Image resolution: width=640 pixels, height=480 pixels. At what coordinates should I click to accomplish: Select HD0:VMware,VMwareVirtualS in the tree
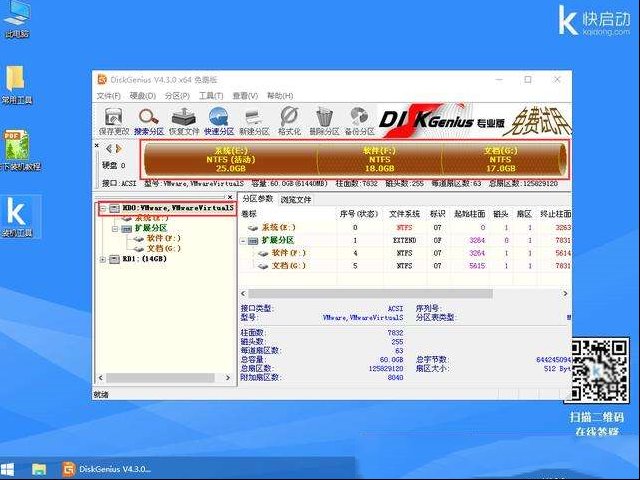[x=178, y=208]
